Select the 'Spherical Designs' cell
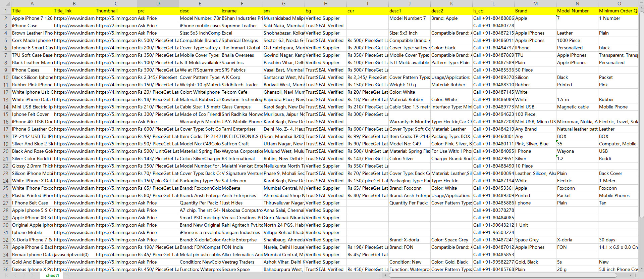 click(242, 41)
